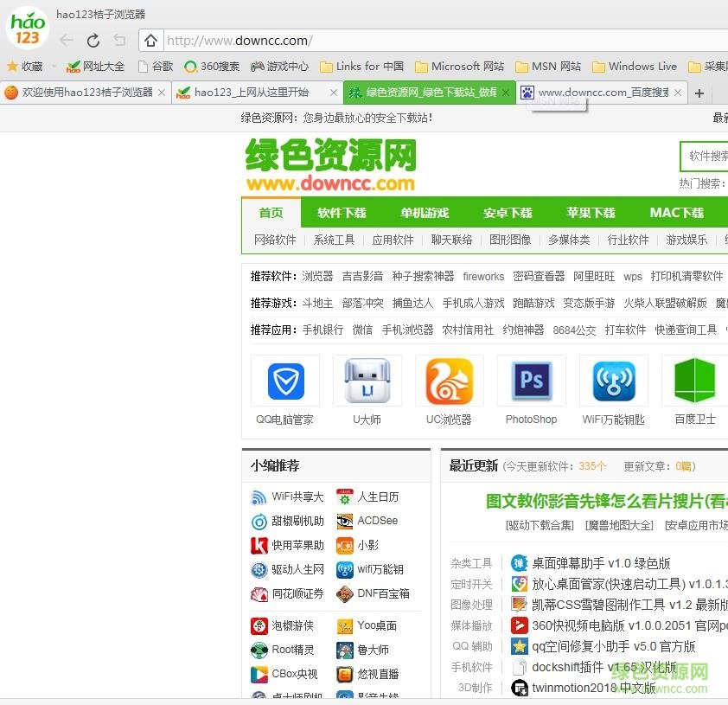Expand the Microsoft 网站 bookmark folder
The image size is (728, 705).
tap(459, 67)
